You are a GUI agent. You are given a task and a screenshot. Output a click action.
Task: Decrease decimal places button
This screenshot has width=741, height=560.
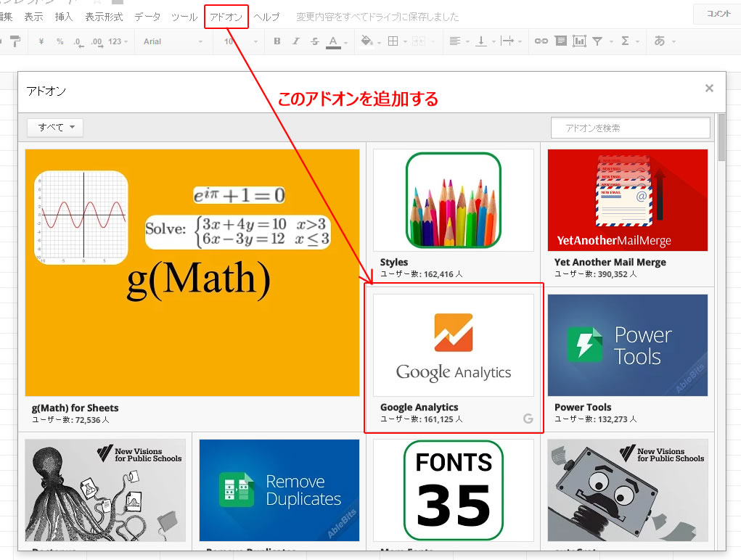(78, 41)
